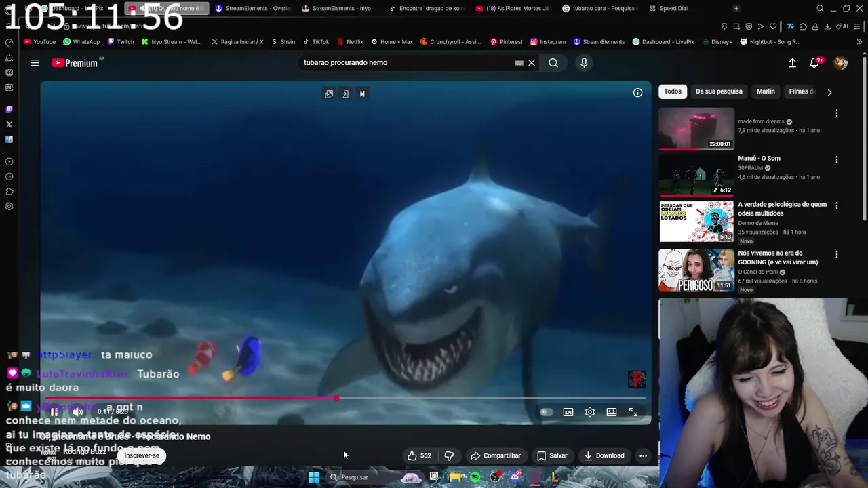Image resolution: width=868 pixels, height=488 pixels.
Task: Open options for Matuê - O Som
Action: coord(836,160)
